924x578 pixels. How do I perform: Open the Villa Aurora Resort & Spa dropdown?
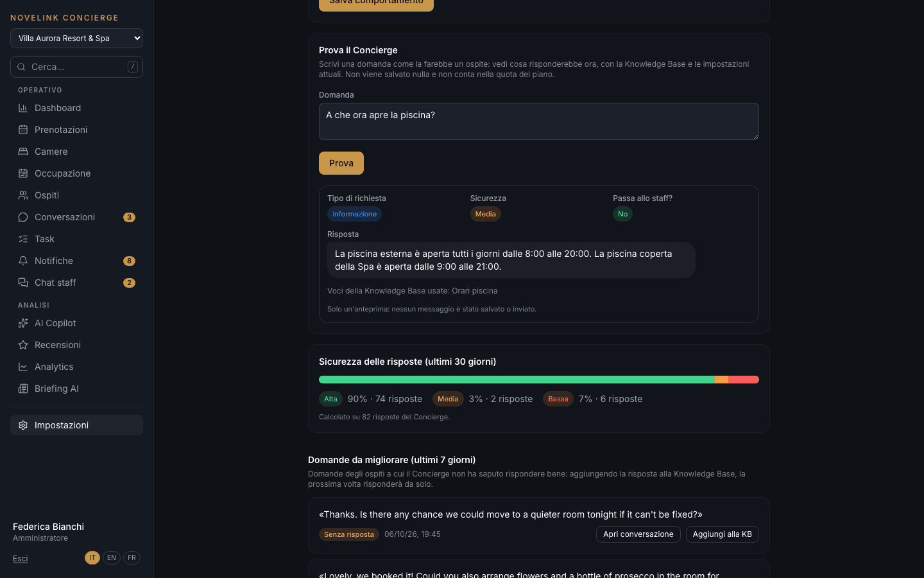(76, 39)
